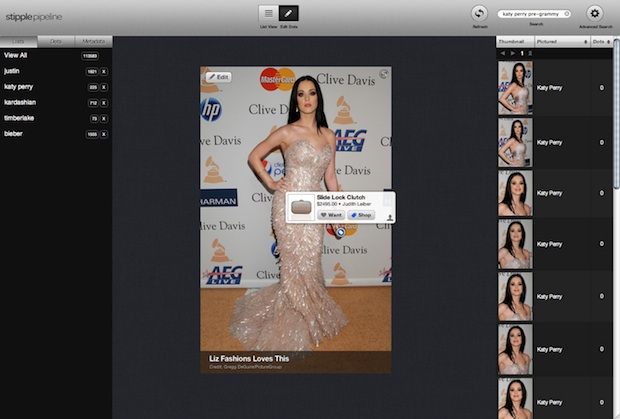This screenshot has height=419, width=620.
Task: Open Advanced Search gear icon
Action: coord(595,13)
